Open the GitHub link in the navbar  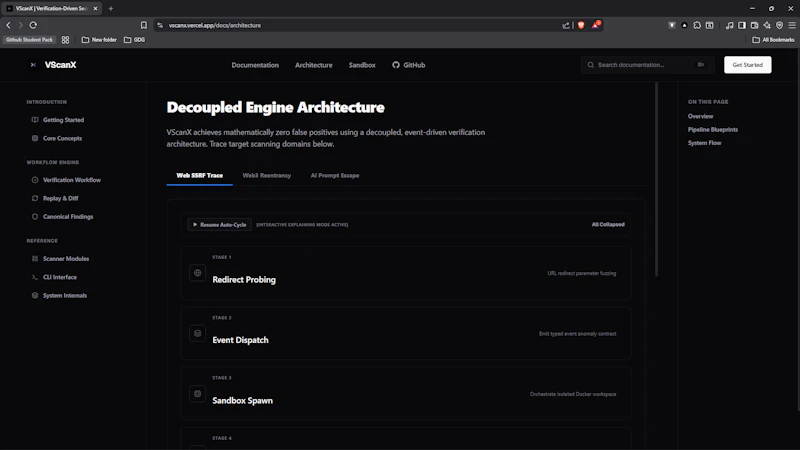[x=409, y=65]
